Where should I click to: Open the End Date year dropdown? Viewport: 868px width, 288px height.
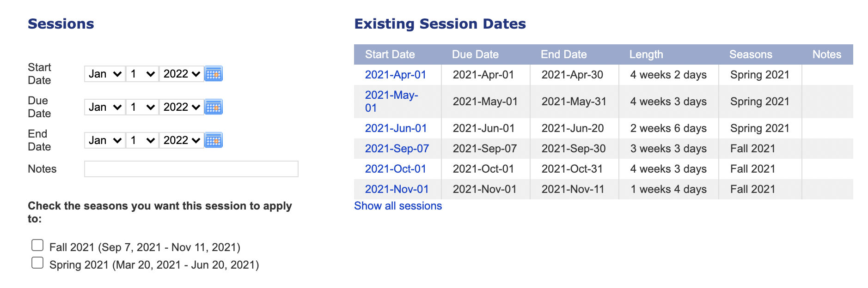[x=181, y=140]
